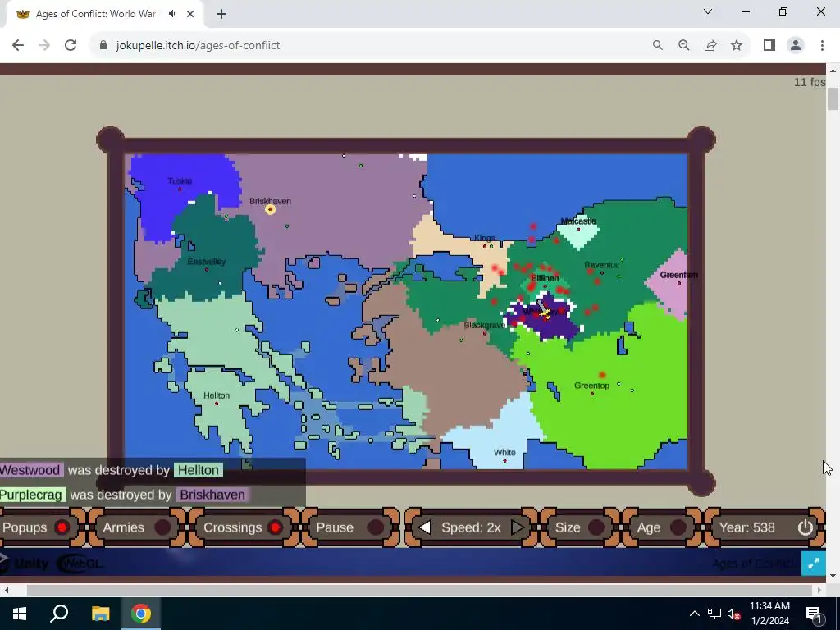Decrease game speed with left arrow
The image size is (840, 630).
tap(425, 527)
